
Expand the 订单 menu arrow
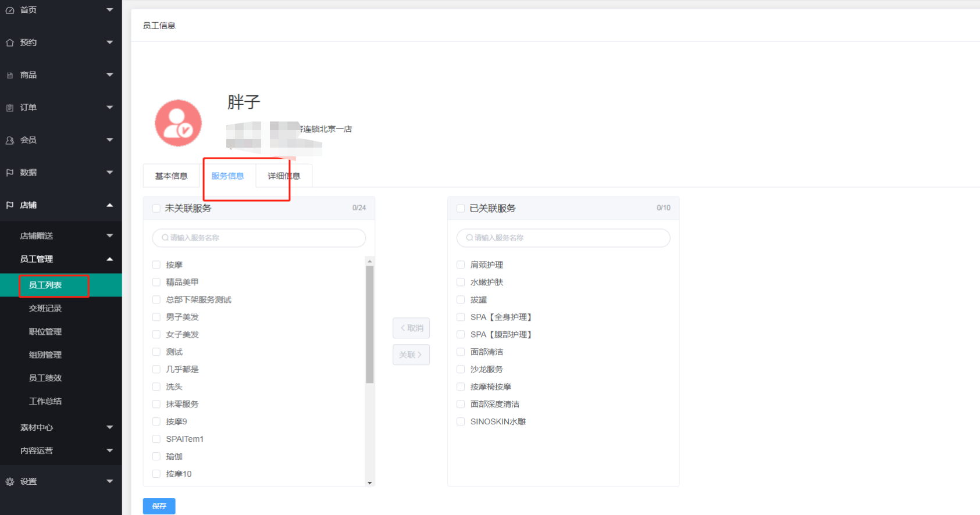coord(110,108)
